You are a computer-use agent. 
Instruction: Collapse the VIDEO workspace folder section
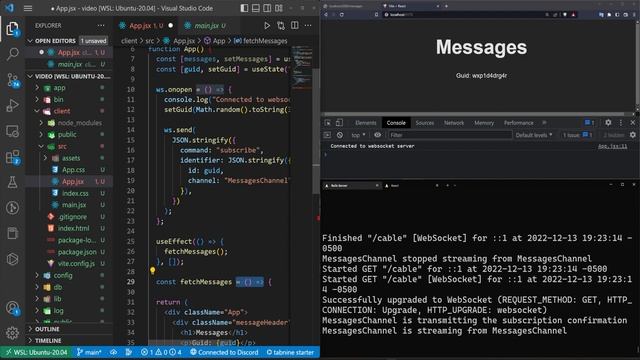click(x=69, y=76)
